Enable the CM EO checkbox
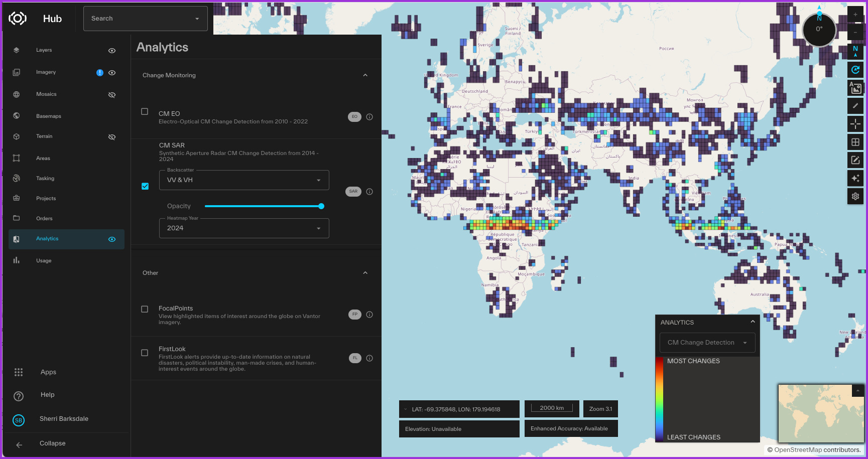Screen dimensions: 868x459 (x=145, y=111)
